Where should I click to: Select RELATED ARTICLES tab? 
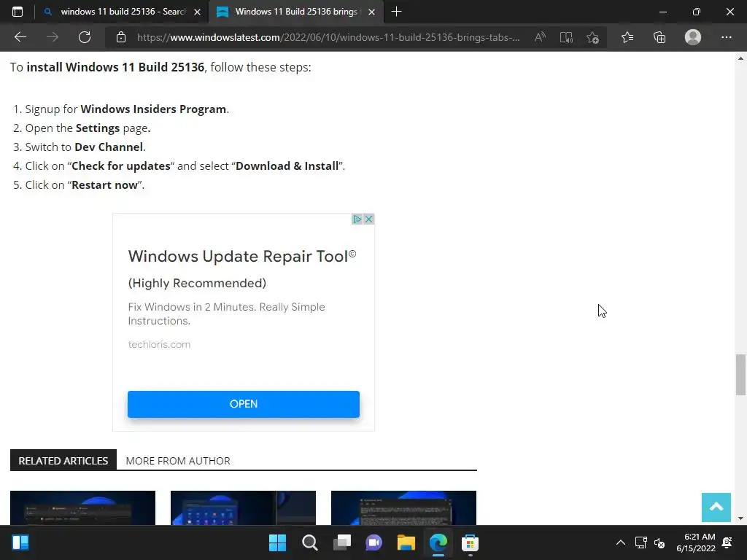[63, 461]
